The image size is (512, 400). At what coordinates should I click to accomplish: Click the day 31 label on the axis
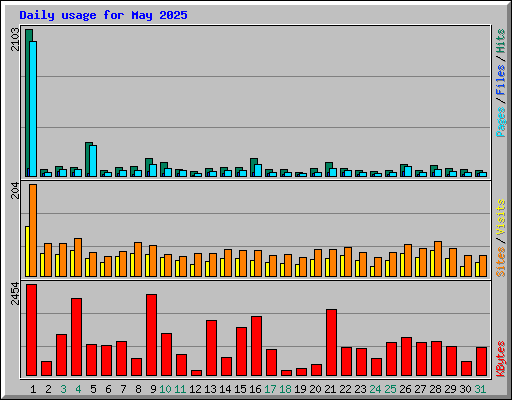(x=480, y=389)
